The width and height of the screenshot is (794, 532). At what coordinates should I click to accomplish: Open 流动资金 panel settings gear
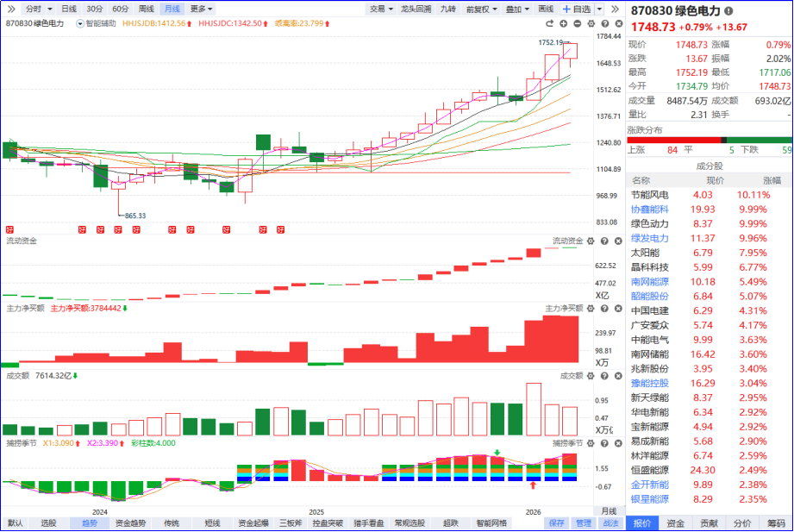click(x=591, y=241)
